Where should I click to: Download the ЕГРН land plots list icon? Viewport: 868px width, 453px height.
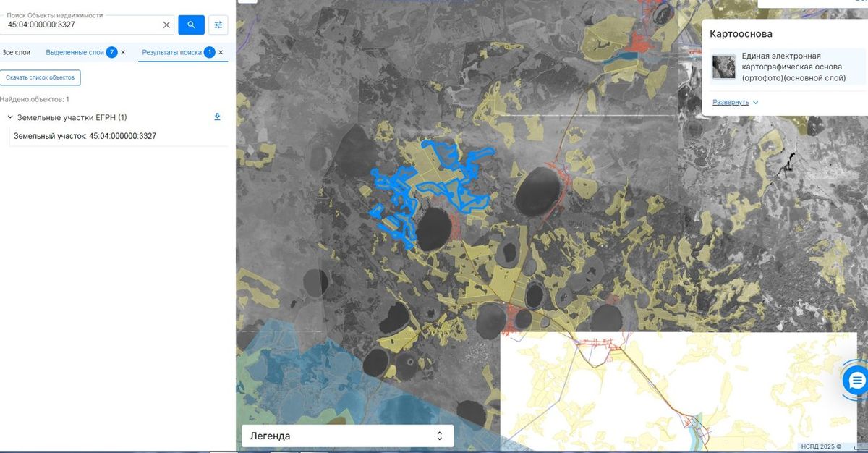[x=217, y=117]
